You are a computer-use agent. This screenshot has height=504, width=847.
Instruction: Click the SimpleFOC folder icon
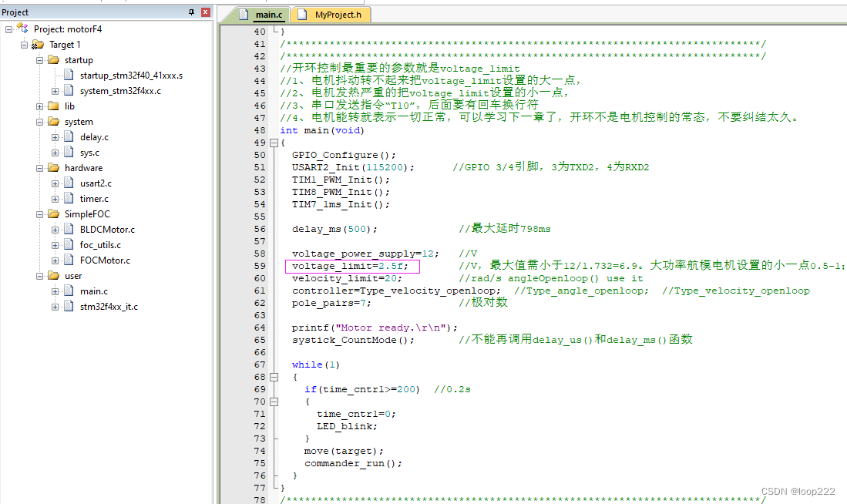pyautogui.click(x=53, y=214)
